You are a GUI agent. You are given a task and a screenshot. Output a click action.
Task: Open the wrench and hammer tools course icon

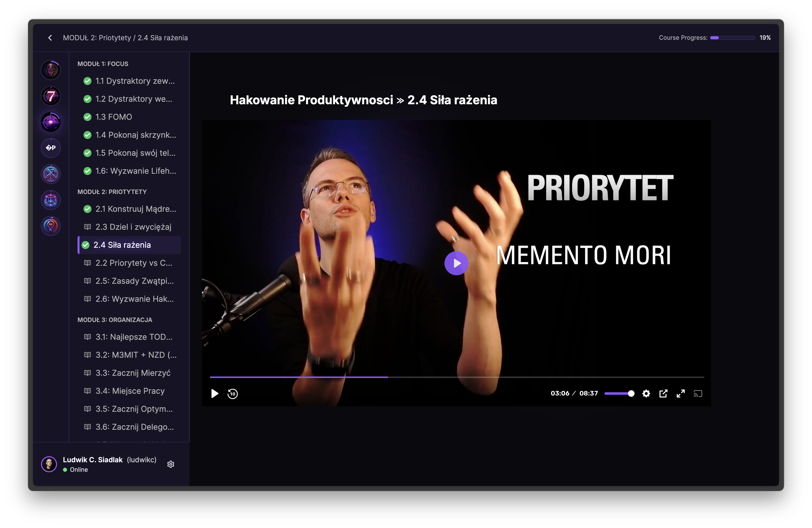pyautogui.click(x=50, y=173)
